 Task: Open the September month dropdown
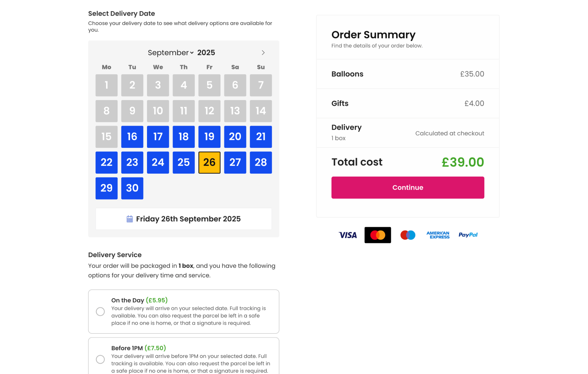point(171,52)
